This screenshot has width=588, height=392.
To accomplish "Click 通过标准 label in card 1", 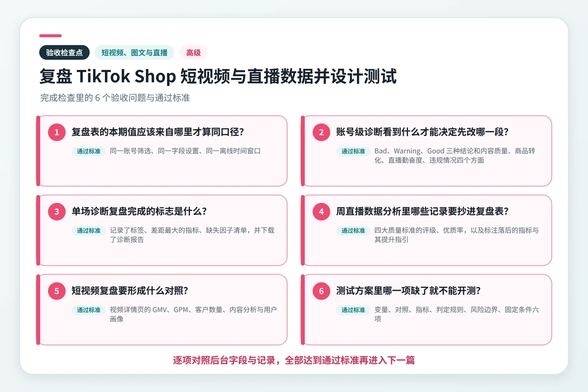I will tap(88, 151).
